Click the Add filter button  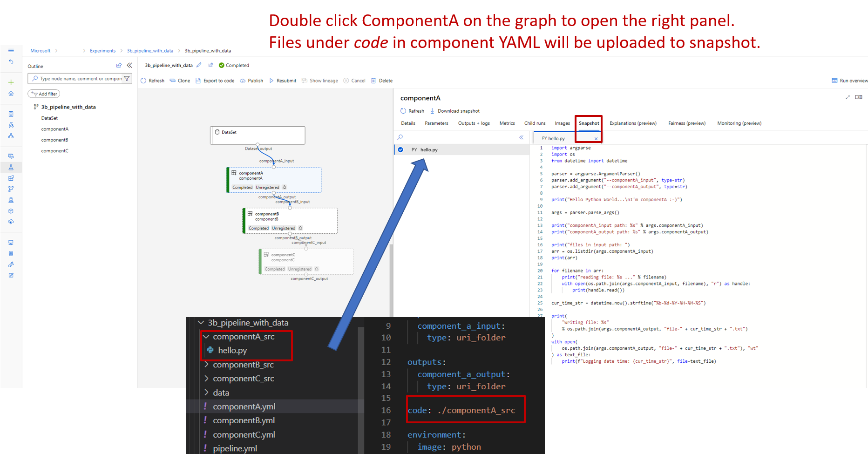[x=44, y=94]
